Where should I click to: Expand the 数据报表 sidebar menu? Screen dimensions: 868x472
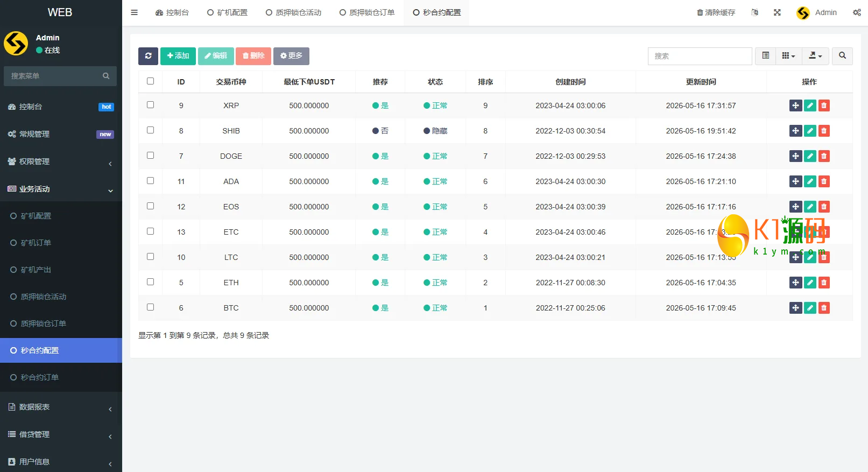point(61,407)
